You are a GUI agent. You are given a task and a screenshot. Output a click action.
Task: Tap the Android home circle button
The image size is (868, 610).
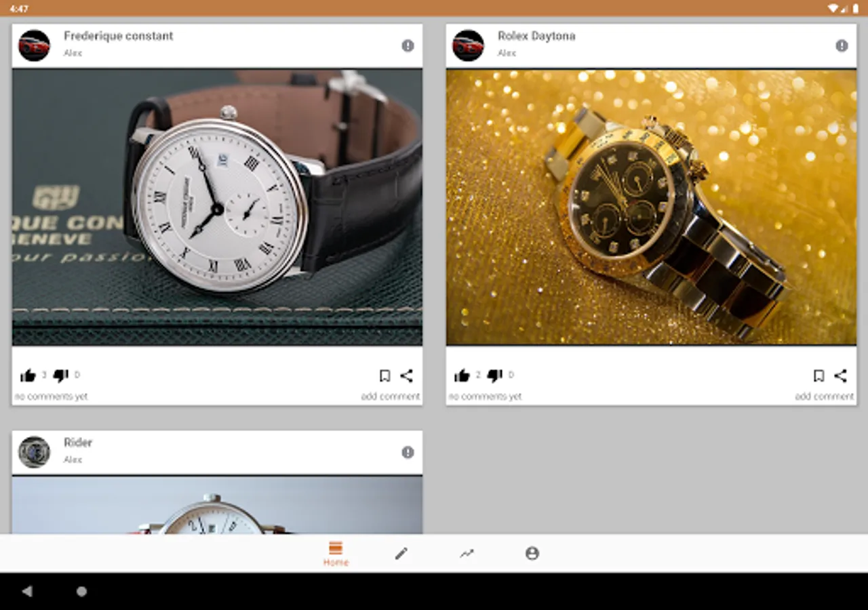click(81, 591)
